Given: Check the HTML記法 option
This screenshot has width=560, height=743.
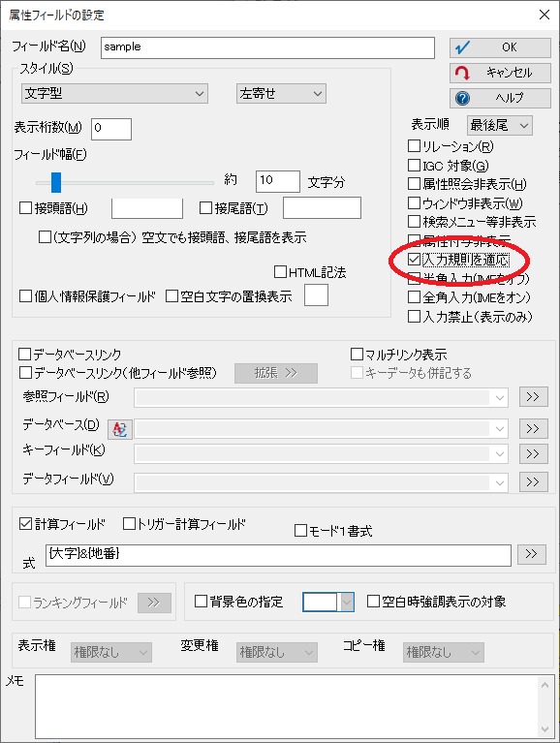Looking at the screenshot, I should coord(280,272).
